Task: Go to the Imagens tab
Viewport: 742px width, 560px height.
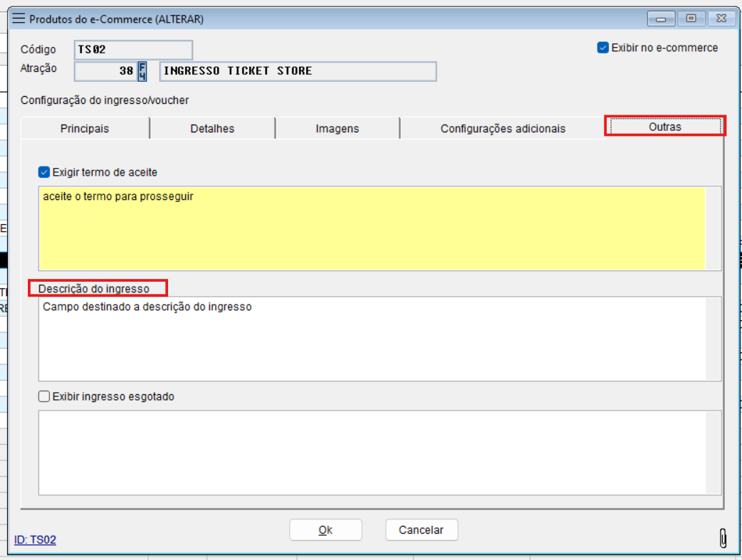Action: (338, 129)
